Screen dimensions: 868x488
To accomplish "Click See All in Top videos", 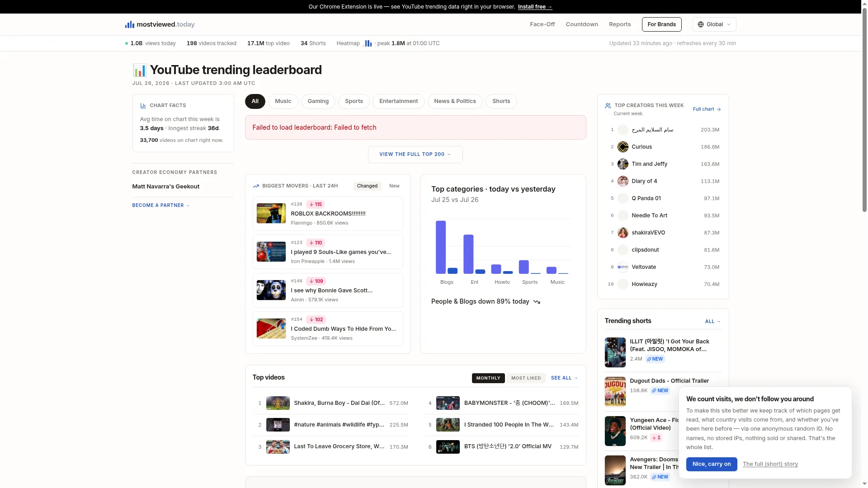I will point(565,378).
